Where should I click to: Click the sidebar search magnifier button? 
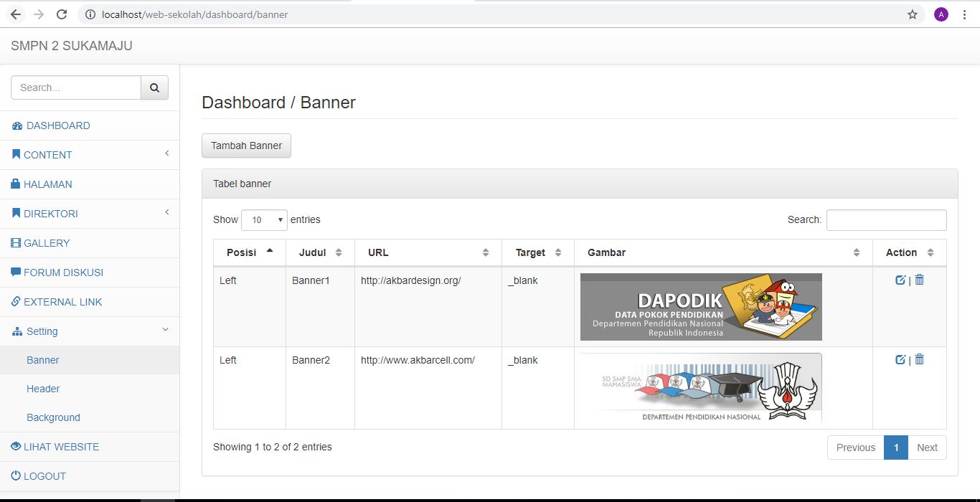154,87
